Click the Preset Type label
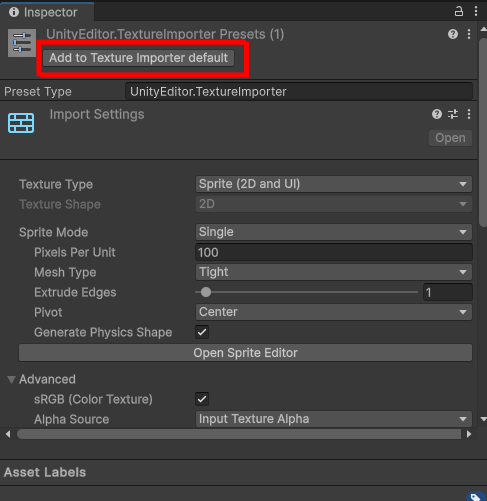This screenshot has height=501, width=487. tap(38, 91)
